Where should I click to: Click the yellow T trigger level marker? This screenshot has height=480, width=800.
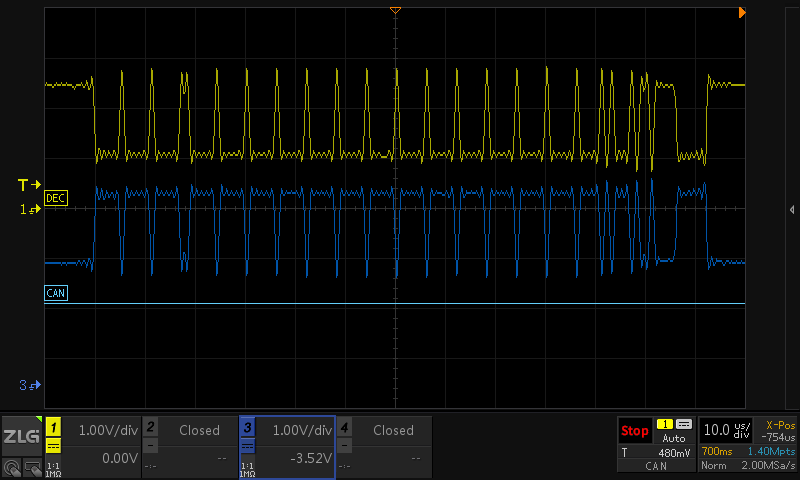pos(30,185)
